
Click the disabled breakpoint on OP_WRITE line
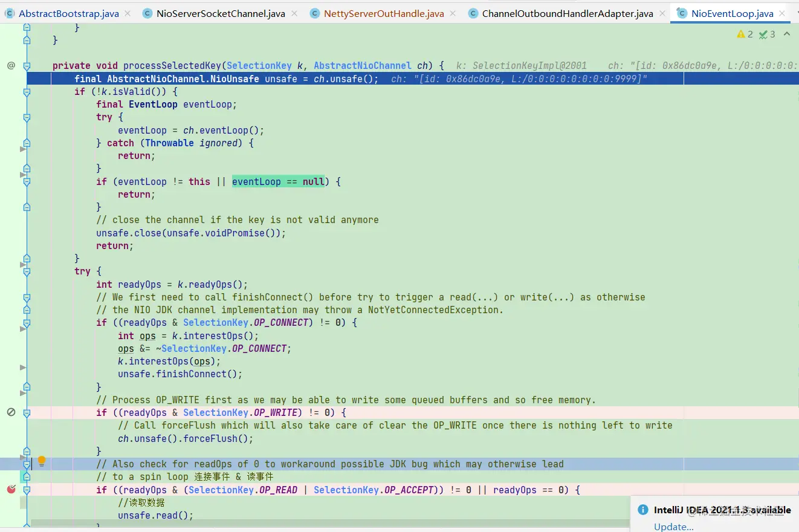pyautogui.click(x=11, y=412)
